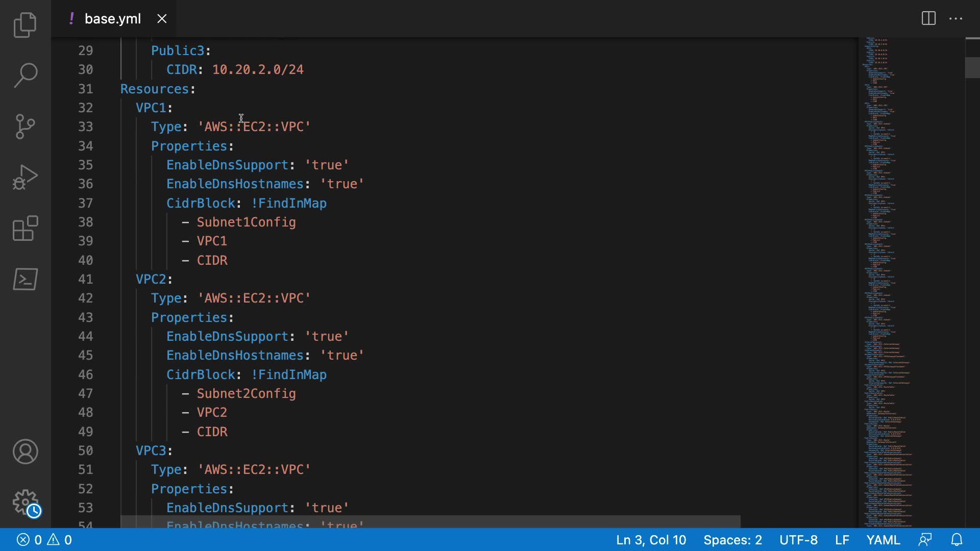Open the Source Control view
The image size is (980, 551).
point(25,127)
